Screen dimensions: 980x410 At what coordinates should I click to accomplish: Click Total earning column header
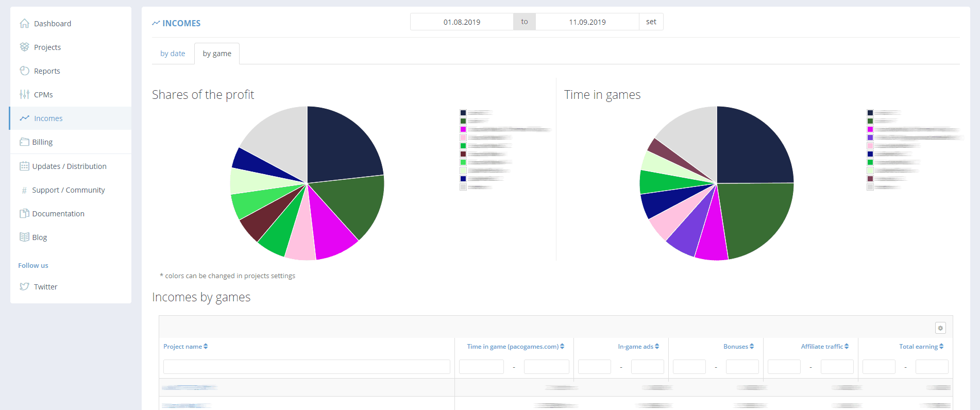pyautogui.click(x=921, y=347)
